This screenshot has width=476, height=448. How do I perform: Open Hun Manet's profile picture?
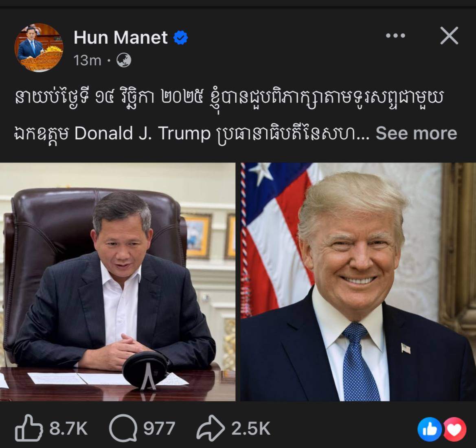(x=39, y=48)
